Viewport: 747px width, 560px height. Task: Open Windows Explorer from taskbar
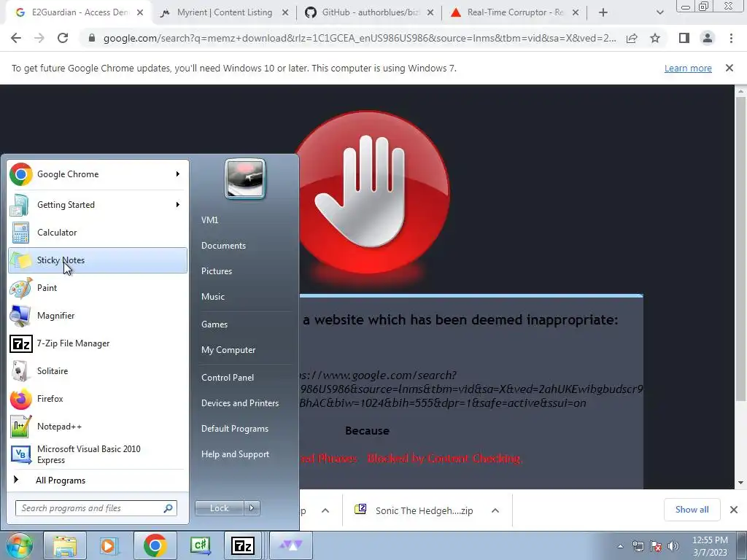coord(65,545)
